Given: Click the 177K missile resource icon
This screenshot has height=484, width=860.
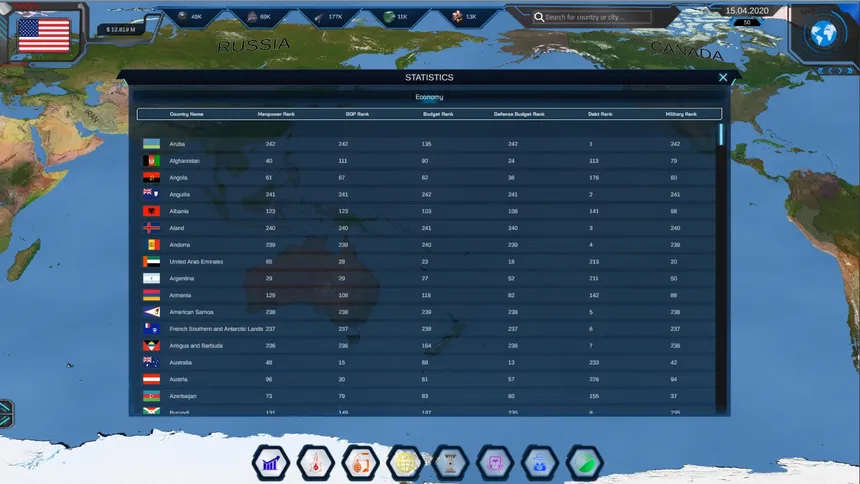Looking at the screenshot, I should click(x=319, y=17).
